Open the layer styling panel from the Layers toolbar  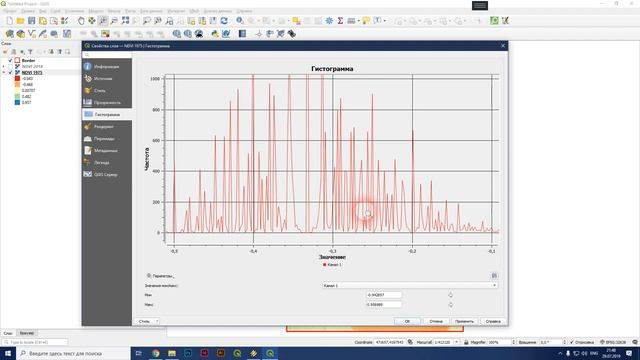(5, 52)
